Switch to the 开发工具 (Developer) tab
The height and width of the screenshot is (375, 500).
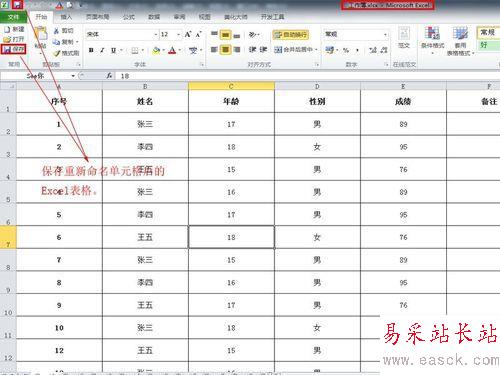272,17
